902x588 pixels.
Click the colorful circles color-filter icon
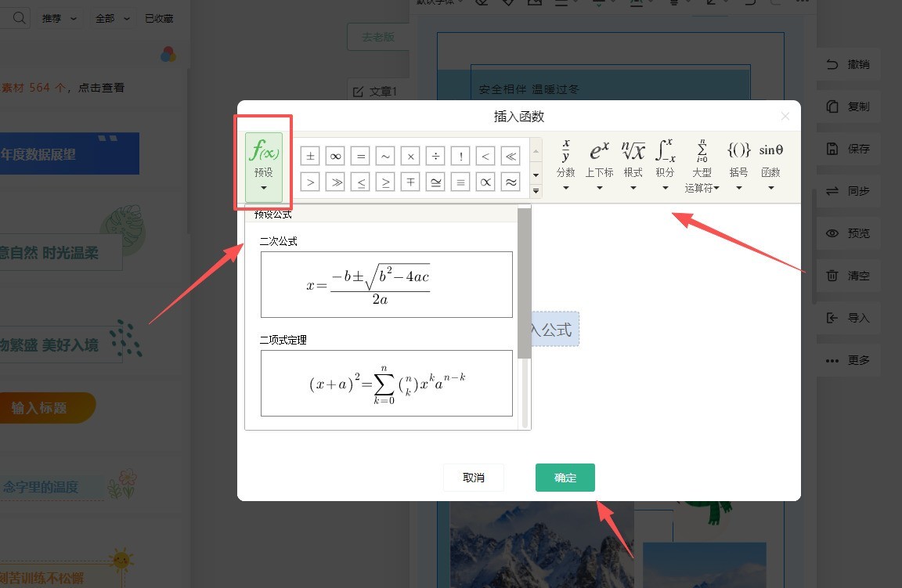[x=168, y=55]
